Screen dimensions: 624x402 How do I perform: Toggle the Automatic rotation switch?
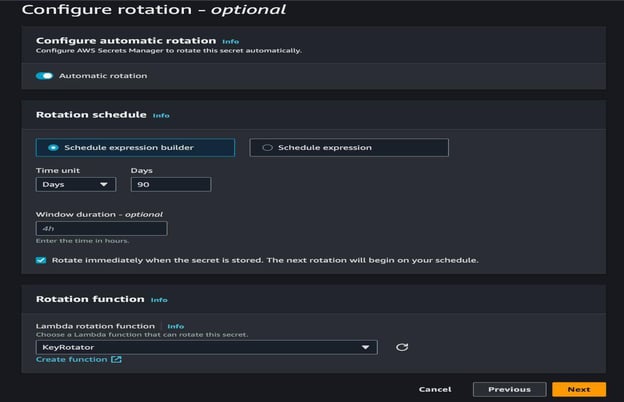tap(45, 76)
